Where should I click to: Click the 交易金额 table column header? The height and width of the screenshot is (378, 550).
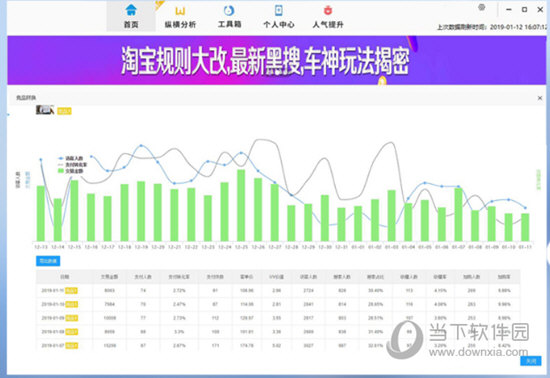tap(109, 277)
